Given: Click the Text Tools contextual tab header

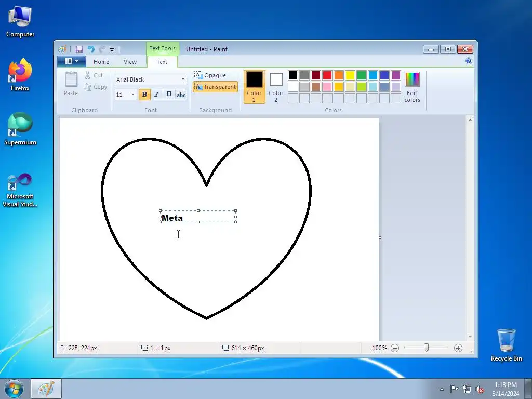Looking at the screenshot, I should [163, 48].
